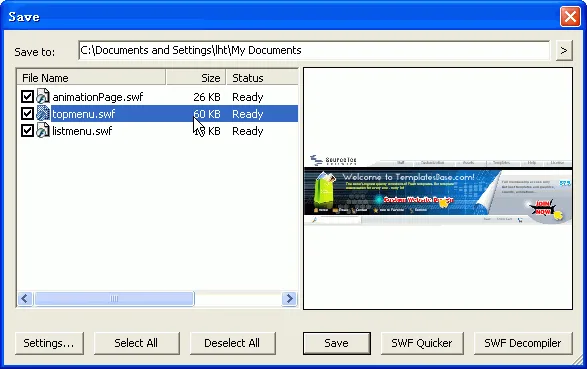Sort by the Size column header
This screenshot has height=369, width=587.
coord(196,77)
